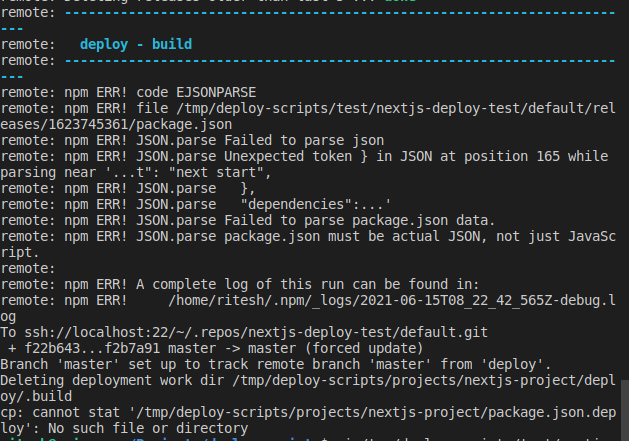This screenshot has width=629, height=441.
Task: Click the 'ssh://localhost:22/~/.repos' git URL
Action: point(256,332)
